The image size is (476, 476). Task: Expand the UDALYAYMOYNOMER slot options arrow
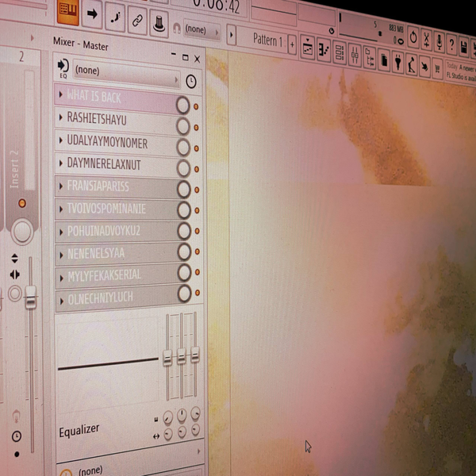click(x=61, y=141)
